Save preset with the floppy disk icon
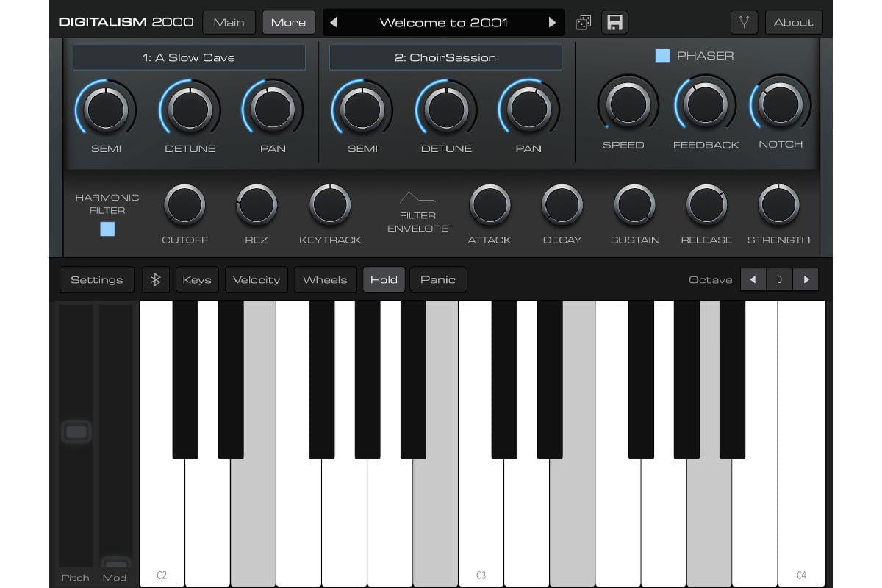 click(615, 22)
